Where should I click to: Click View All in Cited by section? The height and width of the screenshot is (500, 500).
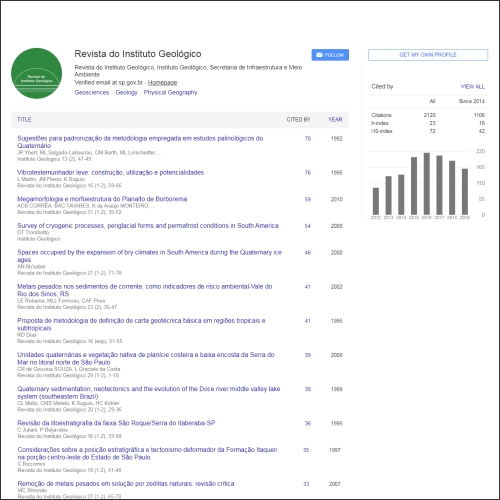[472, 87]
